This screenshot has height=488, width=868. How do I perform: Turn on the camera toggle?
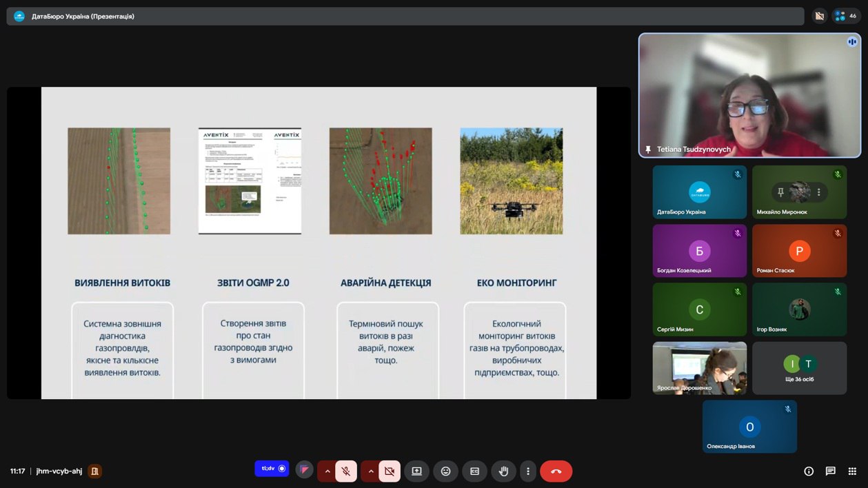click(390, 471)
